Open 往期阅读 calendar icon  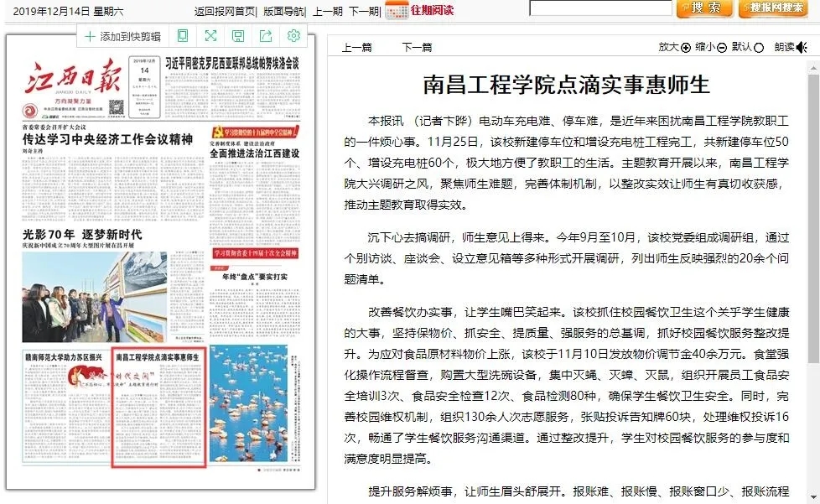coord(397,11)
